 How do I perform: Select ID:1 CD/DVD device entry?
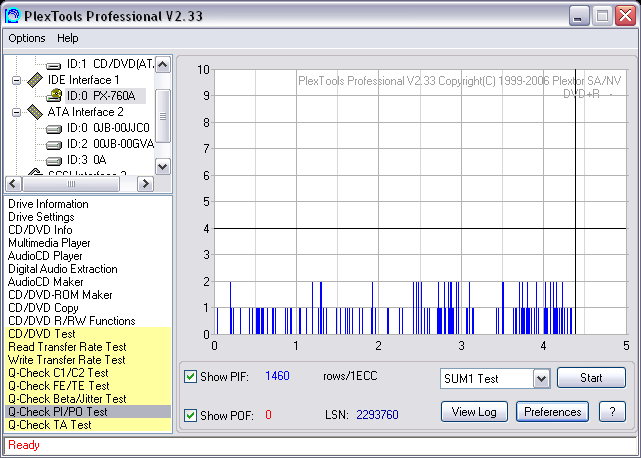pos(110,64)
